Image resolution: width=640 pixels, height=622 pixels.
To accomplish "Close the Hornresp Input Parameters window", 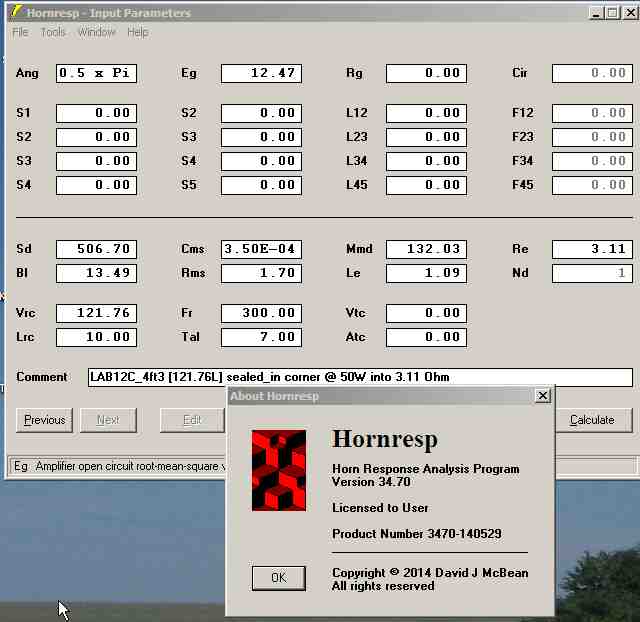I will (630, 13).
